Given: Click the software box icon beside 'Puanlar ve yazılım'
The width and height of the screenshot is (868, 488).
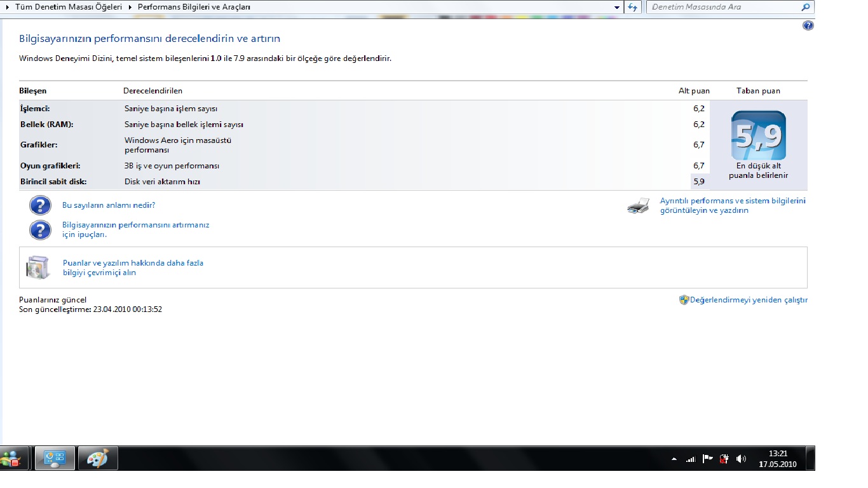Looking at the screenshot, I should click(x=37, y=267).
